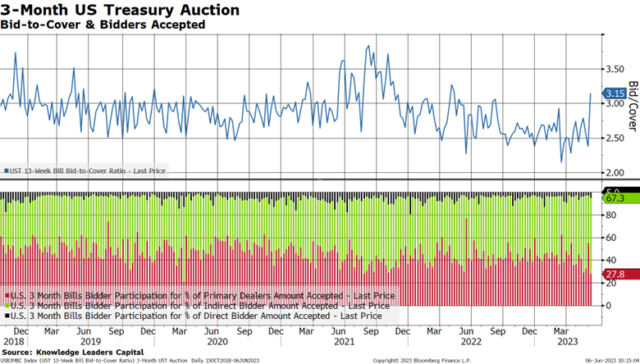Select the blue 3.15 last price tag
The width and height of the screenshot is (640, 364).
pos(615,93)
